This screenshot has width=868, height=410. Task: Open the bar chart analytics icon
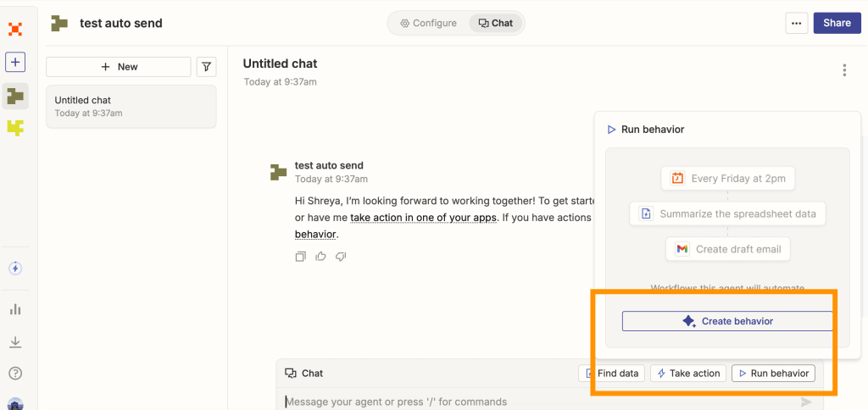pos(15,309)
